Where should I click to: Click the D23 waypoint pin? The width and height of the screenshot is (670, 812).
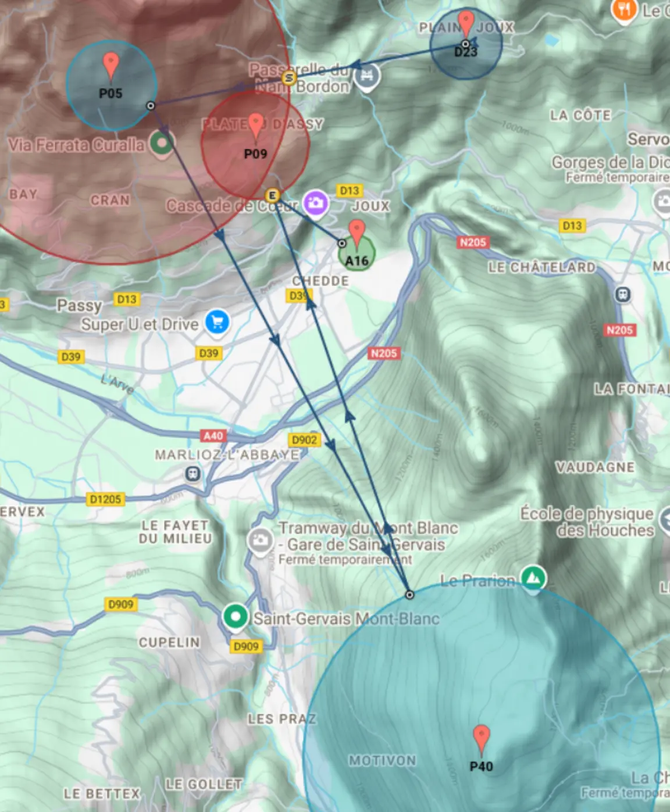466,23
